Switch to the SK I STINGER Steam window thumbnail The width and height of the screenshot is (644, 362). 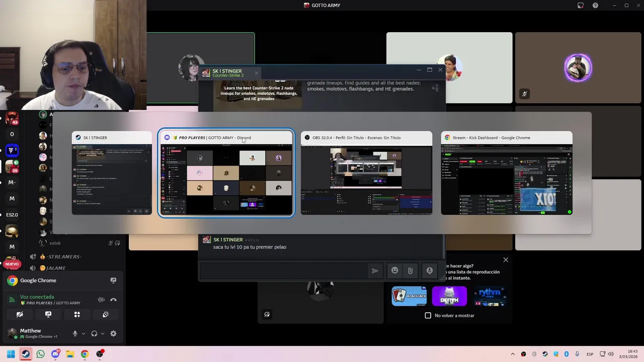pos(112,173)
